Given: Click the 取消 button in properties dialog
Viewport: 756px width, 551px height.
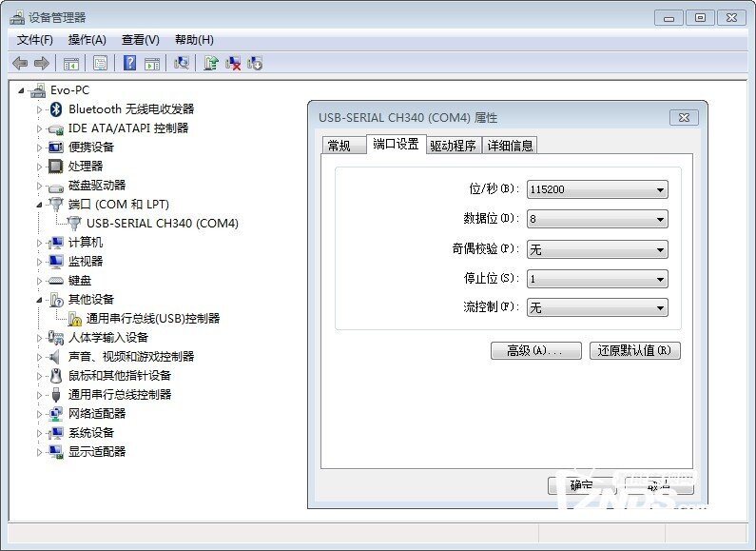Looking at the screenshot, I should [659, 485].
